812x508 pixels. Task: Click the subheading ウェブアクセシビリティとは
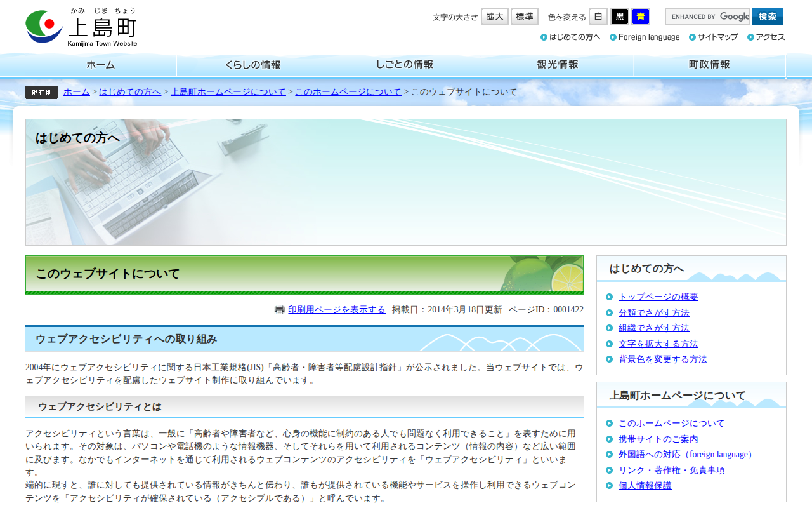click(100, 406)
